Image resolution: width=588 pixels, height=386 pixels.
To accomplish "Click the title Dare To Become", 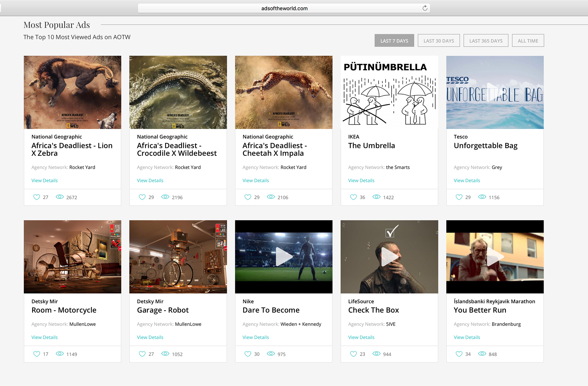I will (x=271, y=310).
